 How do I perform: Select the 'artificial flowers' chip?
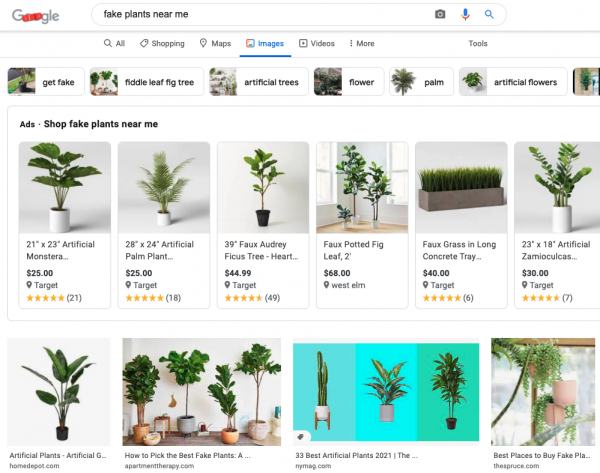[513, 82]
